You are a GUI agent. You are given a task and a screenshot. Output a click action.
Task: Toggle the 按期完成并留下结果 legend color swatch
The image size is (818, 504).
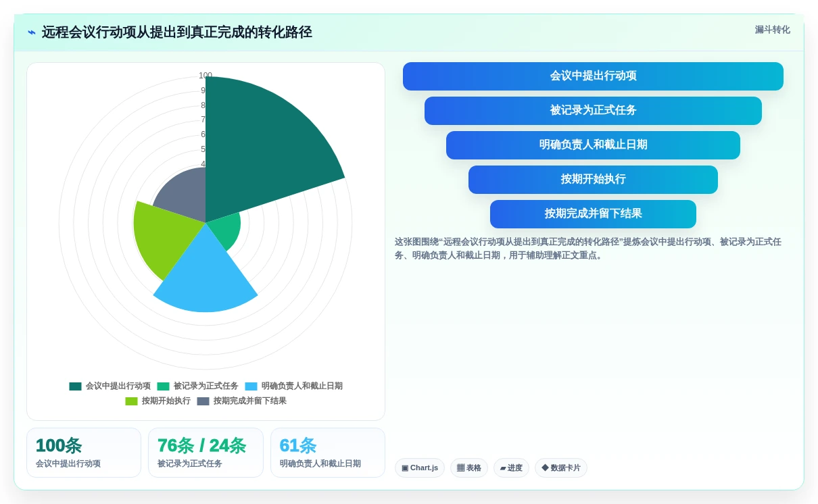[203, 401]
